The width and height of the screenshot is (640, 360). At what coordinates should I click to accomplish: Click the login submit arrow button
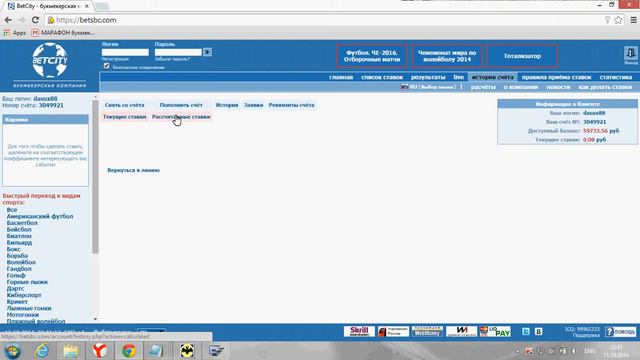coord(207,52)
